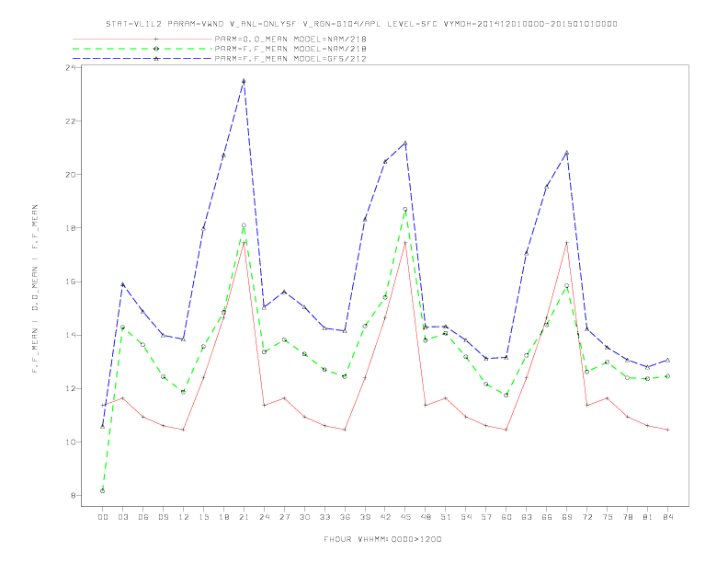The image size is (728, 563).
Task: Click x-axis tick label 81
Action: (648, 517)
